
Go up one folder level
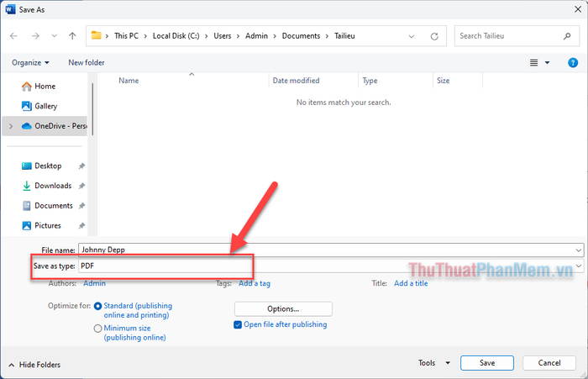pos(72,36)
